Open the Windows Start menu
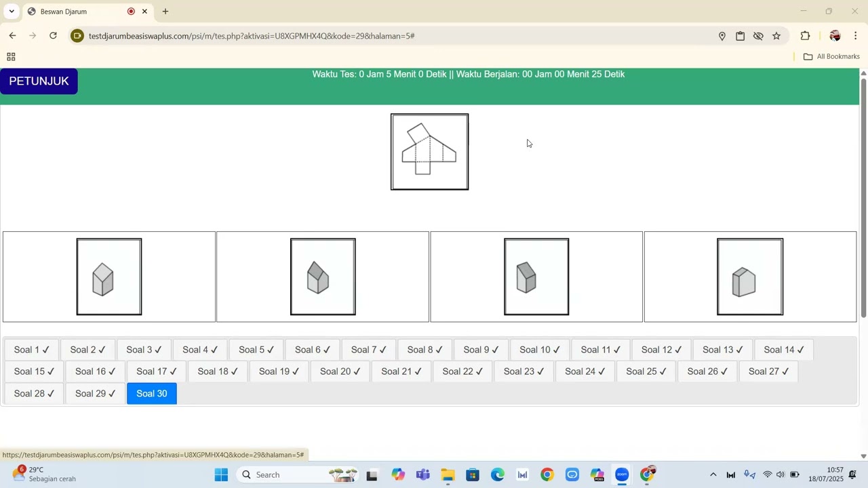This screenshot has height=488, width=868. point(222,474)
